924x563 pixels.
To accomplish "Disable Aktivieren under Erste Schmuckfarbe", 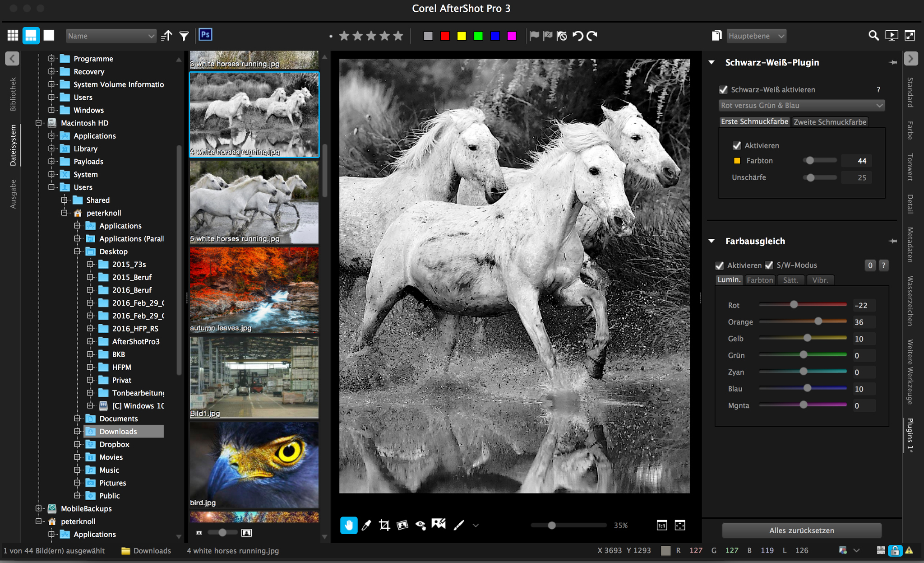I will [x=737, y=145].
